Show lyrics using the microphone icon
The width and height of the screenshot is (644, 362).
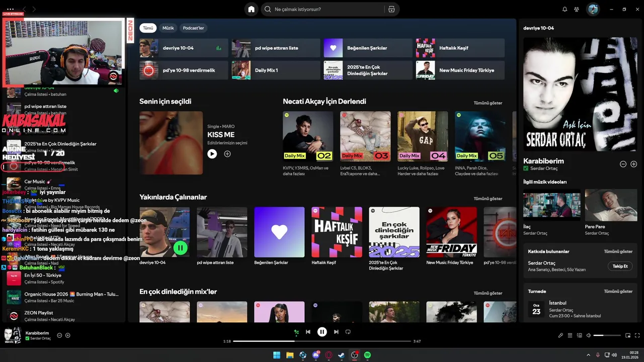click(x=560, y=335)
